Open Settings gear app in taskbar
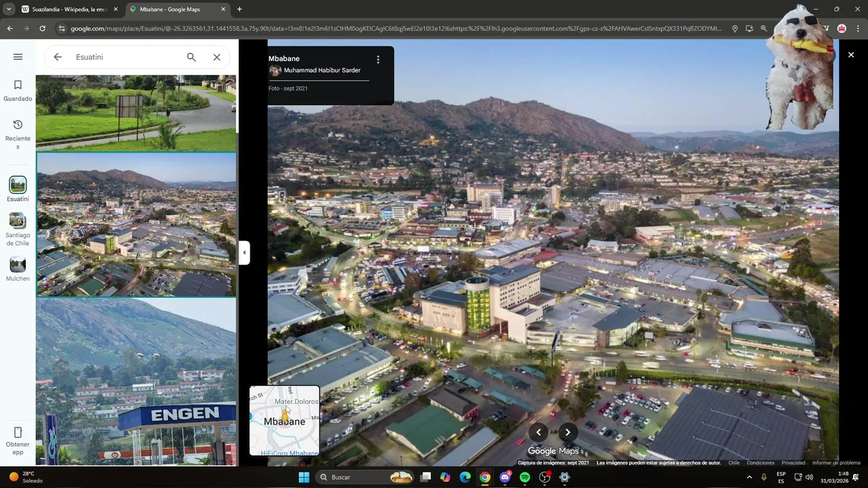 click(564, 477)
